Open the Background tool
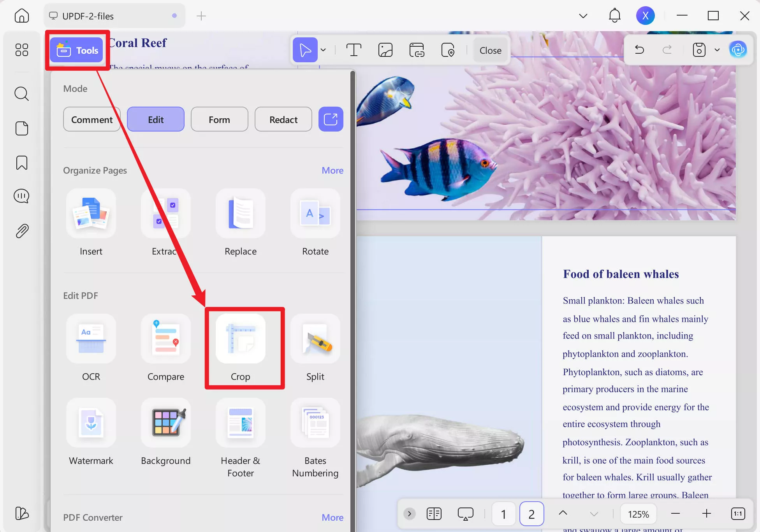The height and width of the screenshot is (532, 760). click(165, 423)
